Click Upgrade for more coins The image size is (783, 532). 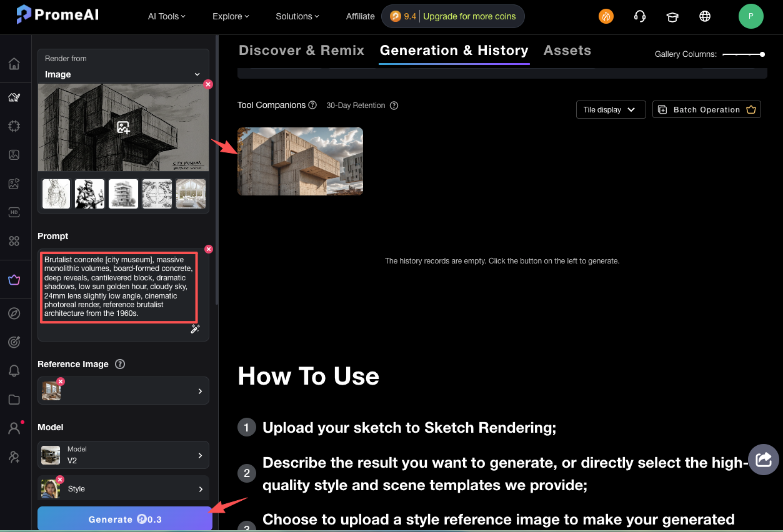point(469,16)
